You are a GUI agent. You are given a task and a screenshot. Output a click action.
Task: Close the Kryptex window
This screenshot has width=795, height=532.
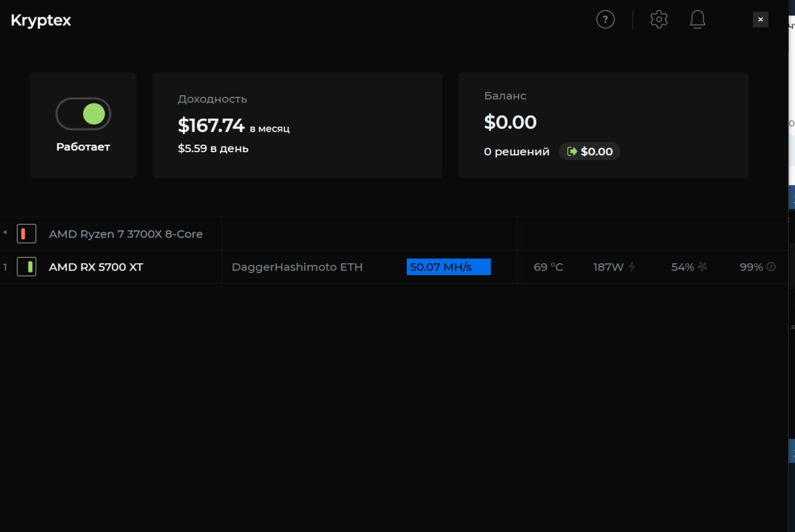pos(760,19)
